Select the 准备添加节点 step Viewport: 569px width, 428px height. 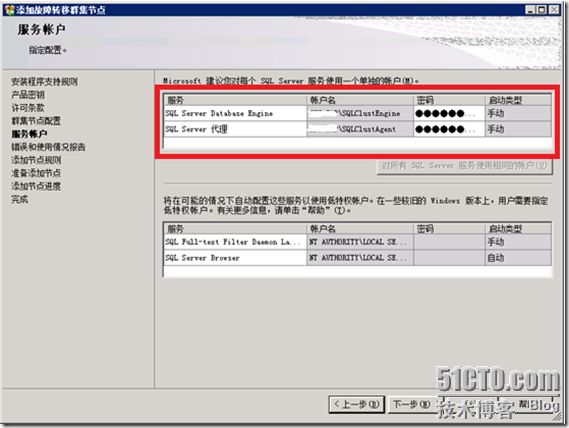pyautogui.click(x=36, y=173)
